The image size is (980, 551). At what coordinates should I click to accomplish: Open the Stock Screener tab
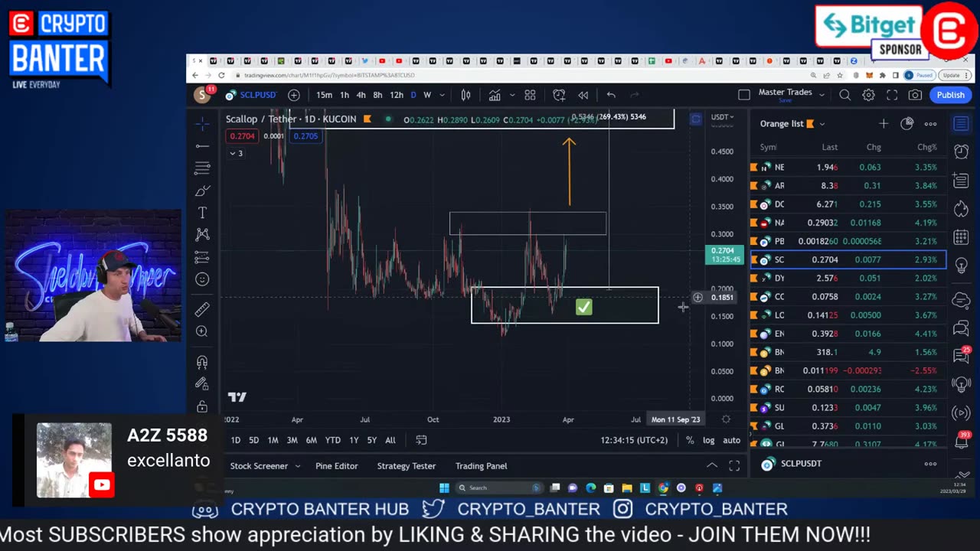tap(259, 466)
